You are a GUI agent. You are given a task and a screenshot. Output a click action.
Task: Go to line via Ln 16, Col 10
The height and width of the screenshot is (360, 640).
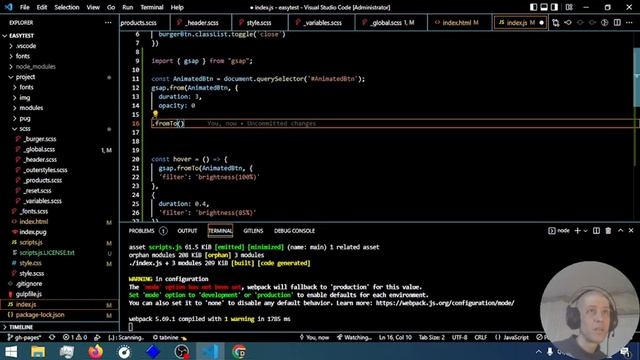click(x=395, y=338)
